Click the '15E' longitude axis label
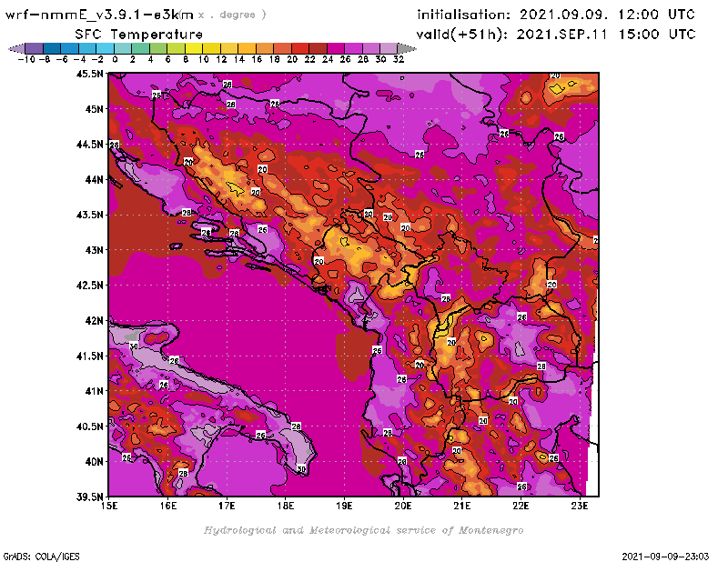This screenshot has height=562, width=728. 109,507
